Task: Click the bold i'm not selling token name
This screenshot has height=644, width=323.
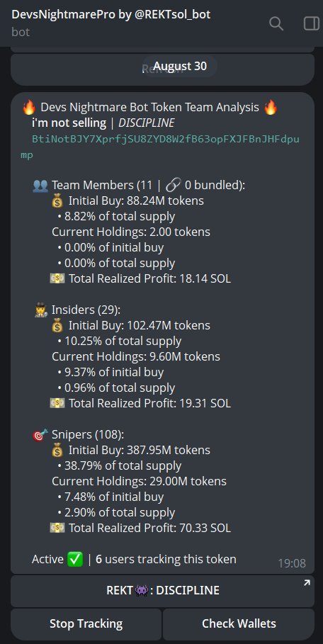Action: 69,123
